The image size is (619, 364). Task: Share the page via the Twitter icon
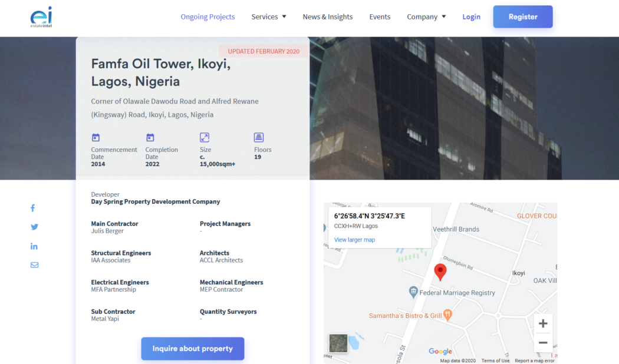coord(34,227)
